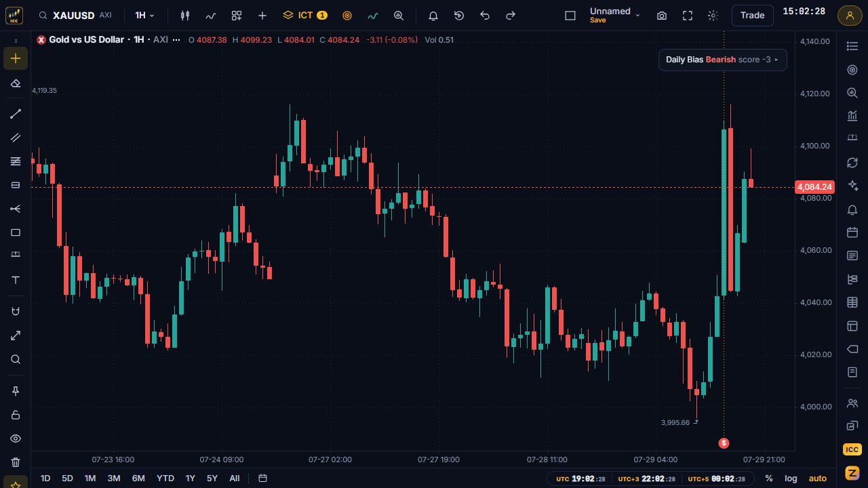Open go-to-date calendar beside All
The height and width of the screenshot is (488, 868).
pyautogui.click(x=262, y=479)
